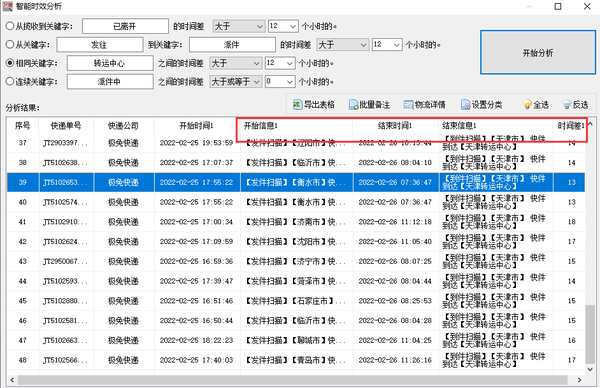Click the 物流详情 icon
The image size is (600, 388).
(x=408, y=104)
